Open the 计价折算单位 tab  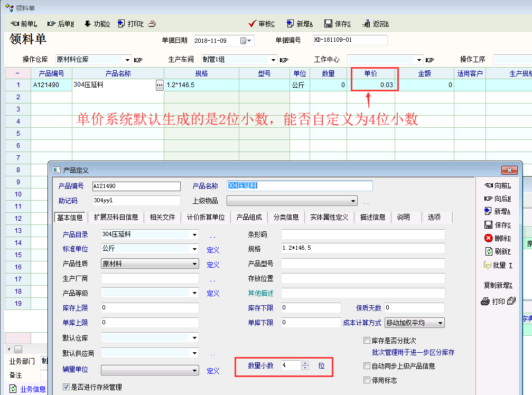point(206,217)
